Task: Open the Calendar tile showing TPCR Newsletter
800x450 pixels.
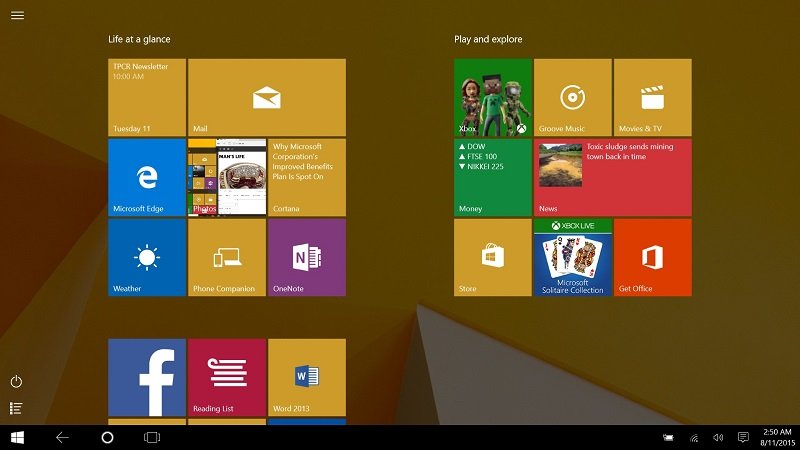Action: 147,97
